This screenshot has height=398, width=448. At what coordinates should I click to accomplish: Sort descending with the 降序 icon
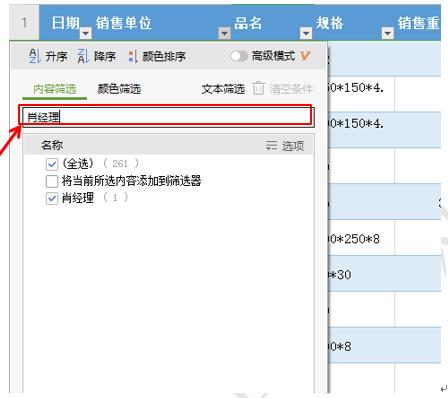tap(83, 56)
